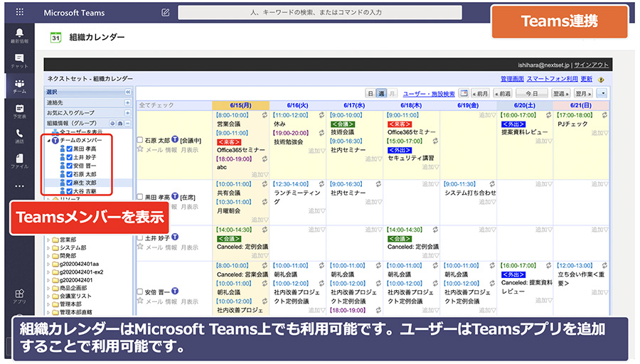
Task: Click the 更新 refresh link
Action: coord(587,79)
